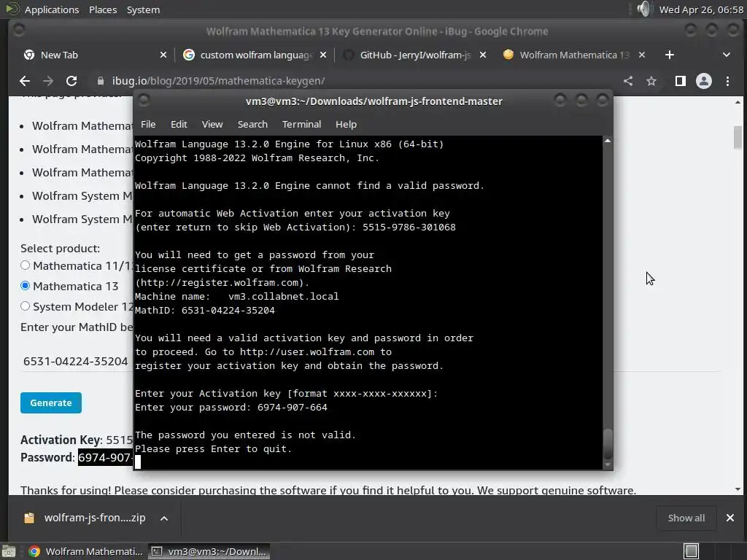Click the ibug.io address bar URL
Viewport: 747px width, 560px height.
(x=218, y=81)
